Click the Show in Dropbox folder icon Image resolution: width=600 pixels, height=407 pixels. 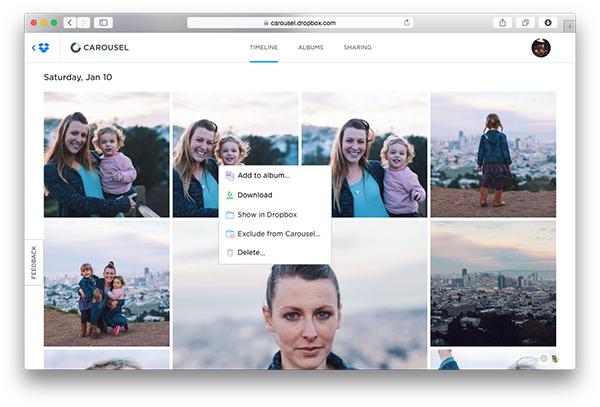[x=230, y=215]
